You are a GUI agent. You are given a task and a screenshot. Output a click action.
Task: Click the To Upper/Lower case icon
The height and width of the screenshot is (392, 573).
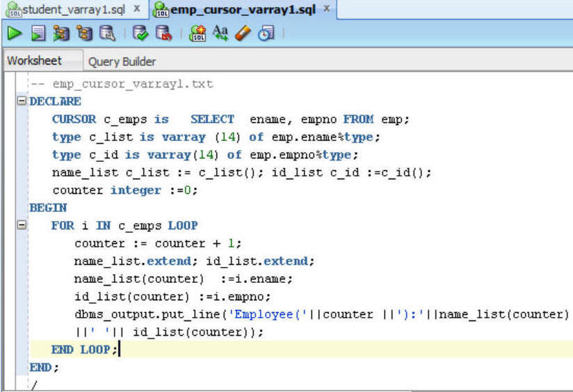220,33
